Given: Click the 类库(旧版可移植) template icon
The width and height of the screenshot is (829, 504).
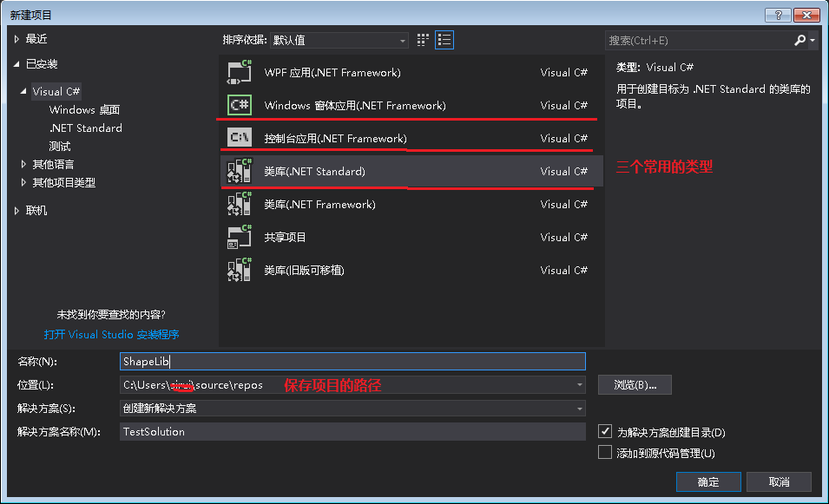Looking at the screenshot, I should click(x=240, y=270).
